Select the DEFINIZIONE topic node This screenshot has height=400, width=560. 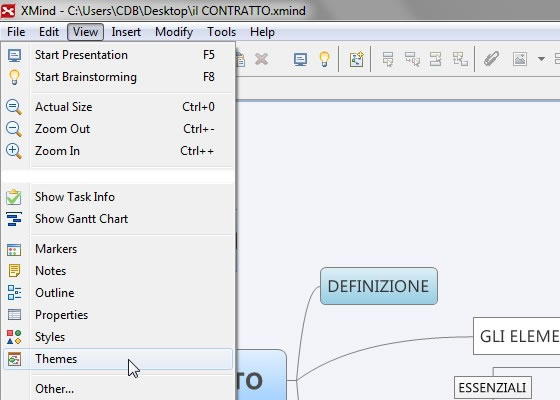pos(379,286)
